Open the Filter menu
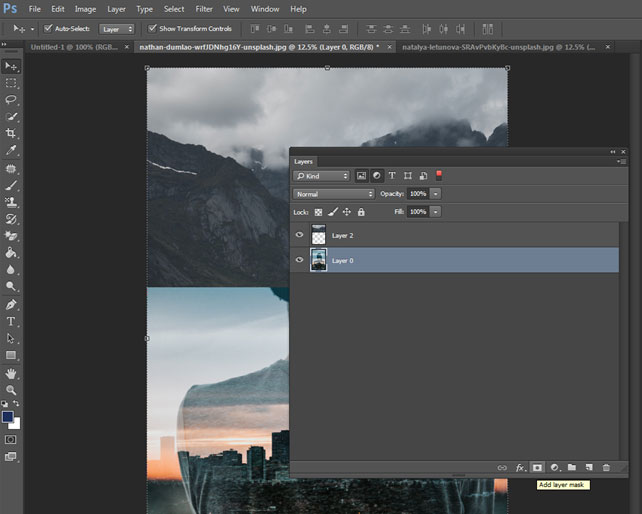 [204, 9]
